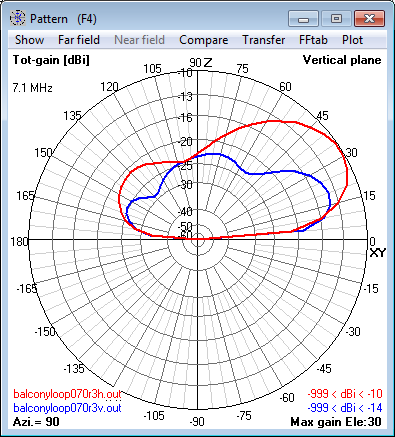Click the 105 degree angle label

[x=152, y=69]
